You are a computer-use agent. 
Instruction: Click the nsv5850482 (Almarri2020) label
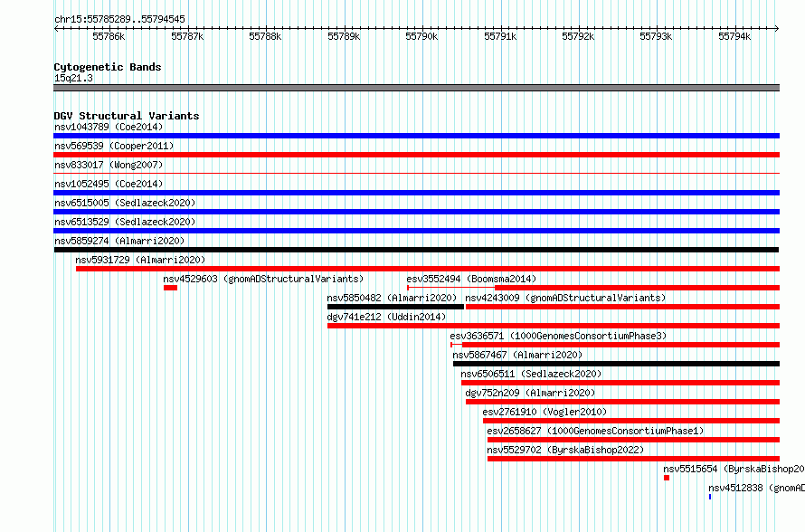(392, 298)
